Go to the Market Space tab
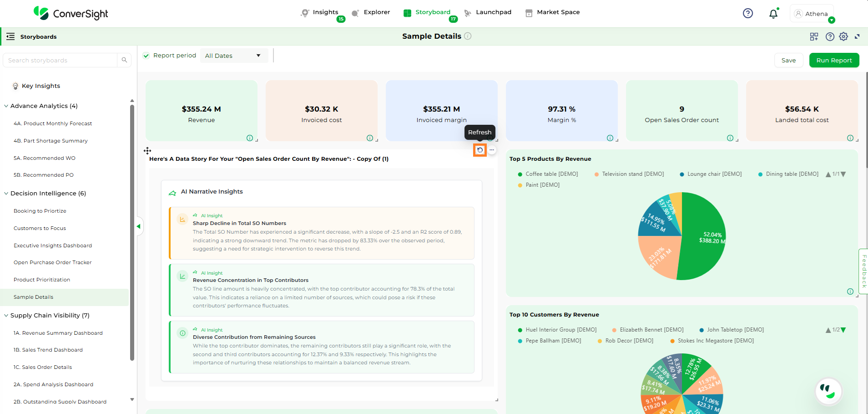This screenshot has width=868, height=414. pos(558,12)
